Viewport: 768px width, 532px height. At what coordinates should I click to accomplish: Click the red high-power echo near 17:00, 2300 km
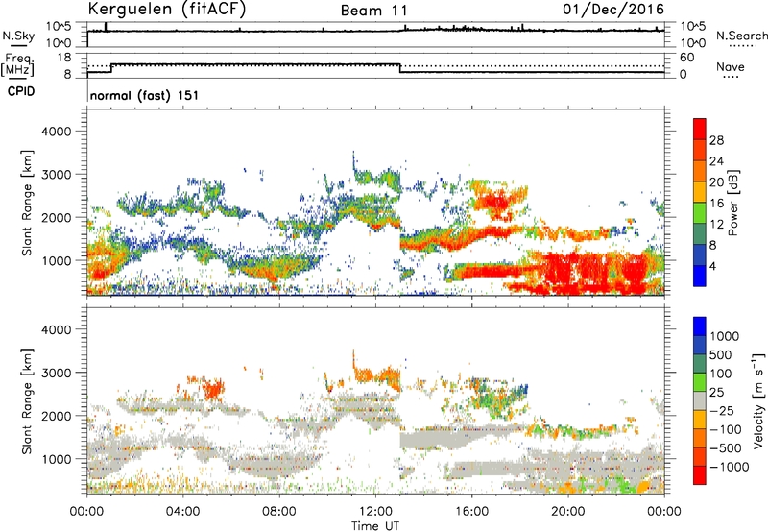click(x=494, y=201)
